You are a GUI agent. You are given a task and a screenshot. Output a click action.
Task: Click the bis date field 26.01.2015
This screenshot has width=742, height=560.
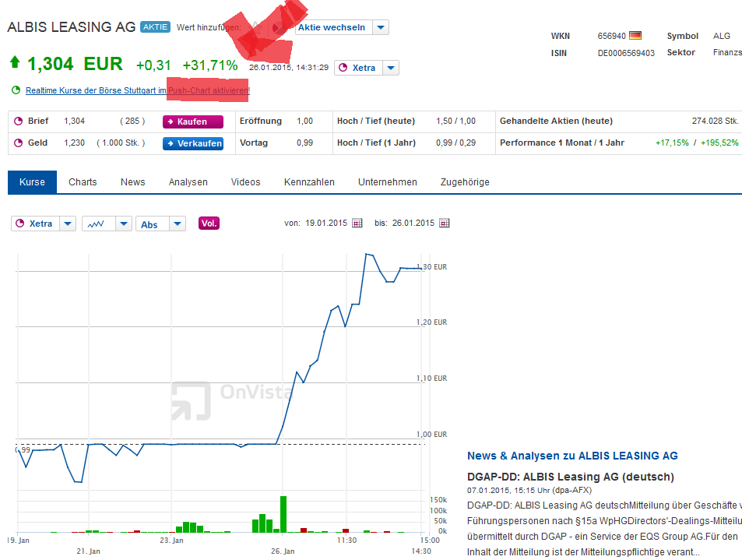tap(413, 223)
